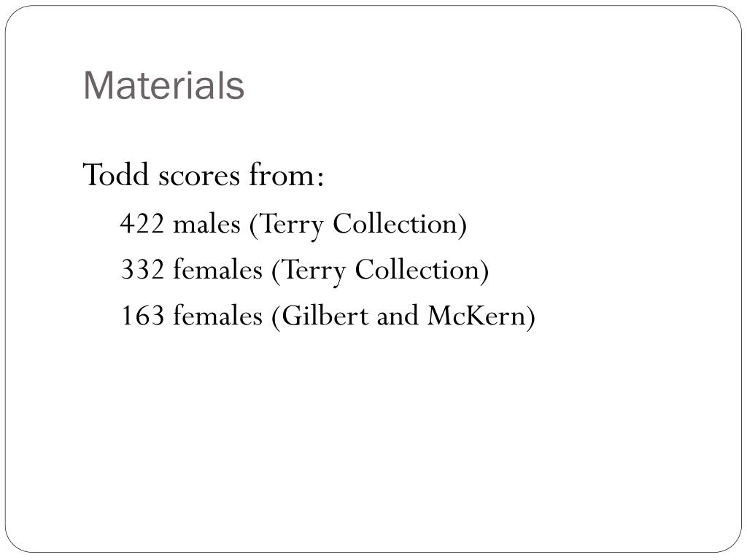Click the letter 'M' starting Materials title

pos(97,85)
